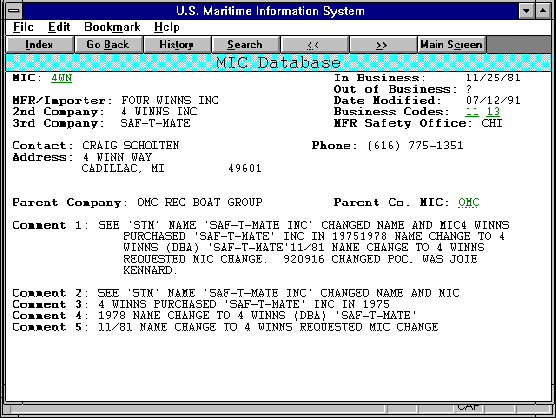The image size is (556, 418).
Task: Select the contact name CRAIG SCHOLTEN
Action: [131, 145]
